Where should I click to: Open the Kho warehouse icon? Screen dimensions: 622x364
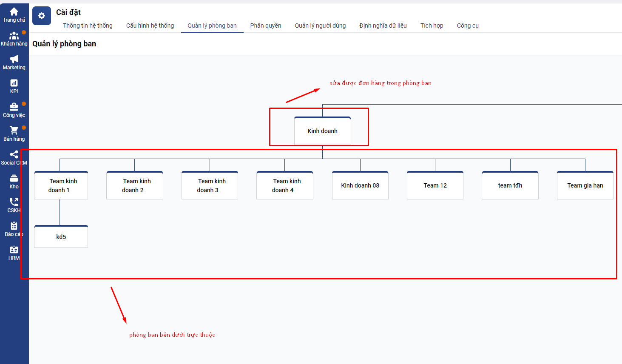14,179
